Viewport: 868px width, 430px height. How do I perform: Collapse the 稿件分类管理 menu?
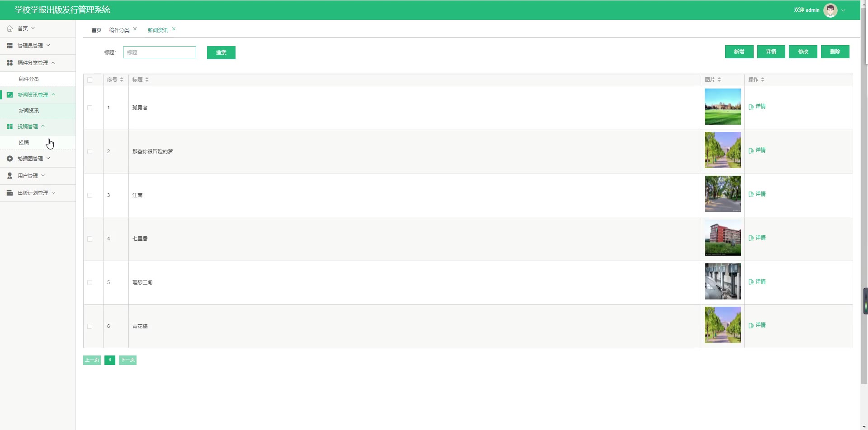click(x=53, y=63)
